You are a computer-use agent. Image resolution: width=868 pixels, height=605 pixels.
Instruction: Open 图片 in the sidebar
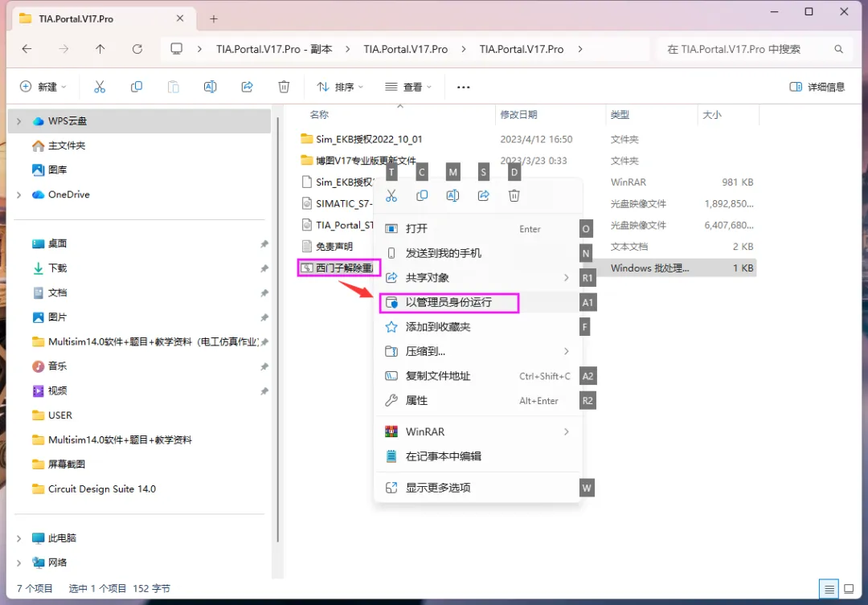coord(49,317)
